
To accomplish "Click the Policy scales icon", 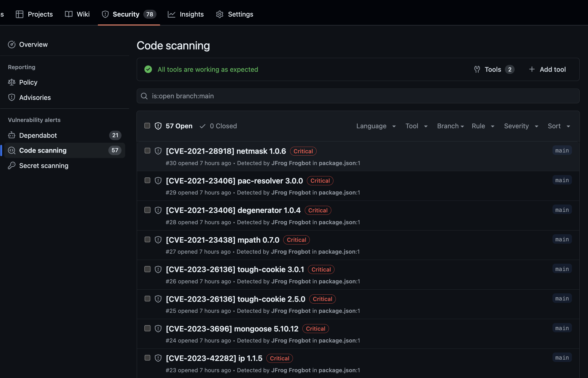I will [x=12, y=82].
